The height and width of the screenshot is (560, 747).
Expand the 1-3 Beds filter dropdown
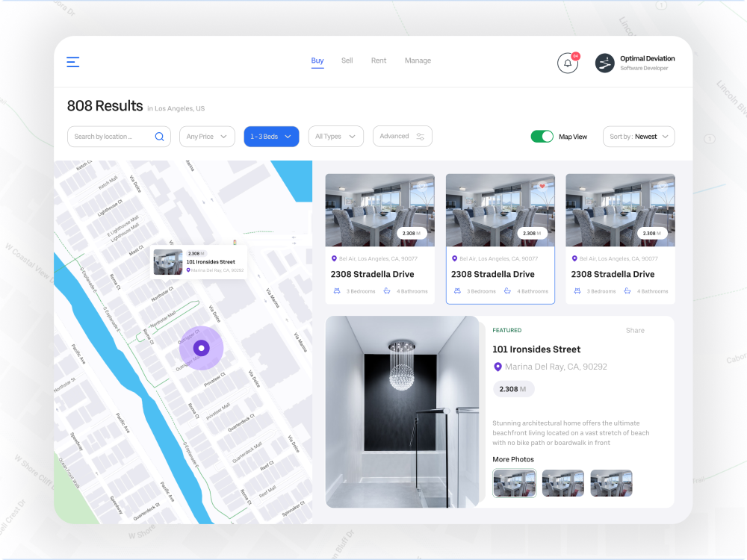(x=271, y=136)
